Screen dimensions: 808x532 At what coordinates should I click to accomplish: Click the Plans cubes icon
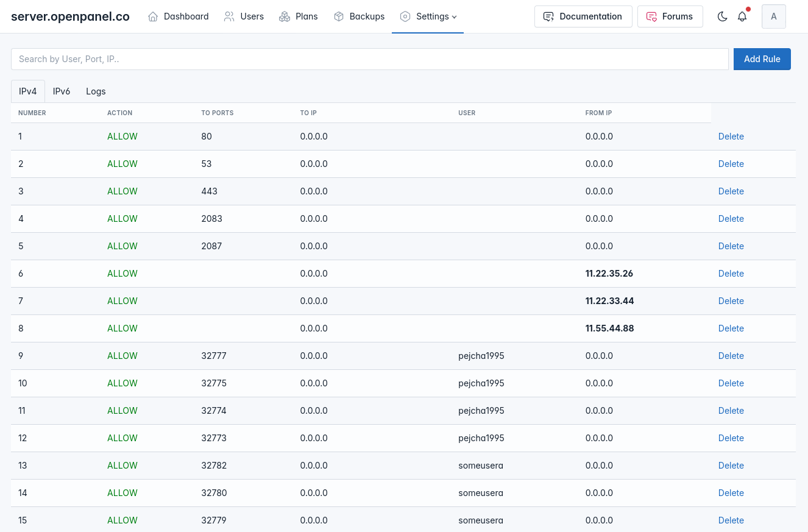click(285, 16)
